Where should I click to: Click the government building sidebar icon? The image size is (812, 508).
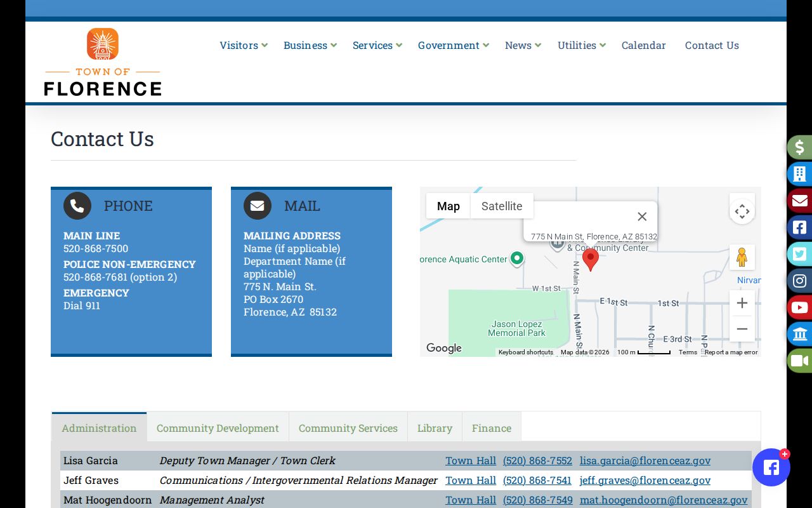pyautogui.click(x=800, y=334)
